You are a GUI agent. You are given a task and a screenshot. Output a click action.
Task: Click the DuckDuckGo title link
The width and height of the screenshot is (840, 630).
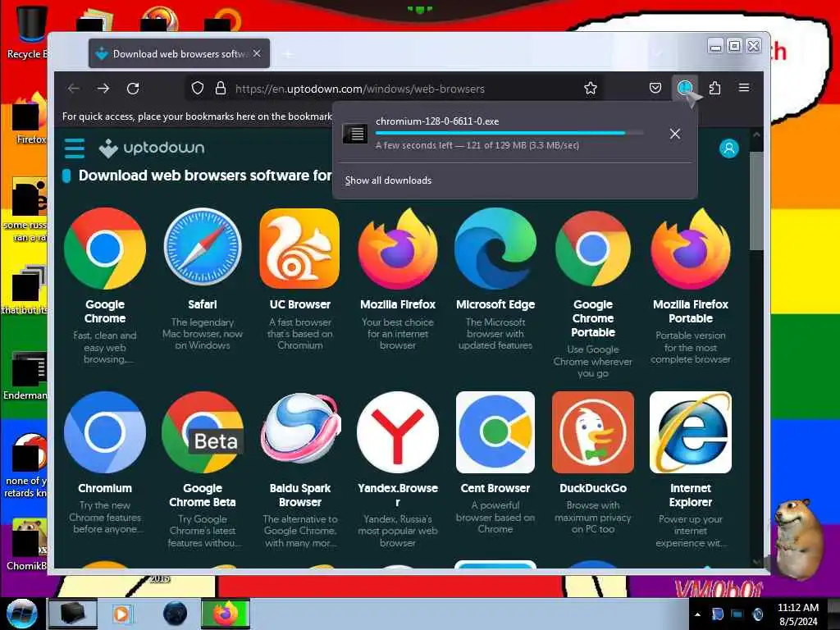tap(593, 488)
